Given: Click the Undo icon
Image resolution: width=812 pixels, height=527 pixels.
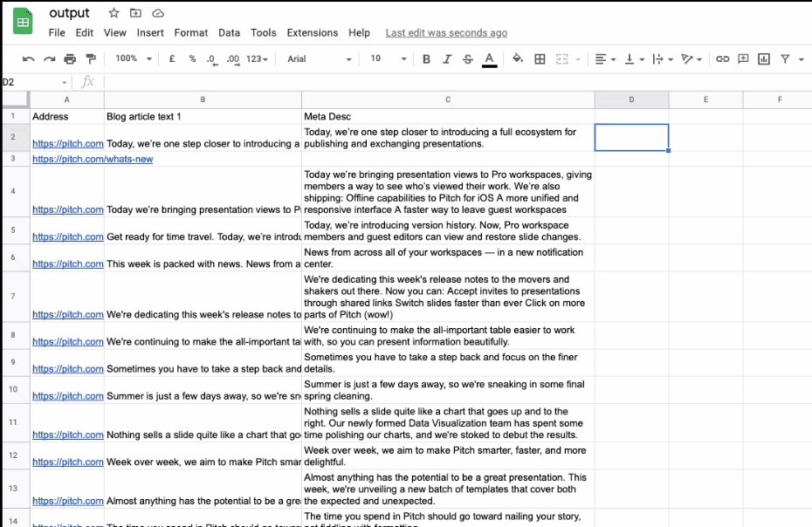Looking at the screenshot, I should (x=29, y=59).
